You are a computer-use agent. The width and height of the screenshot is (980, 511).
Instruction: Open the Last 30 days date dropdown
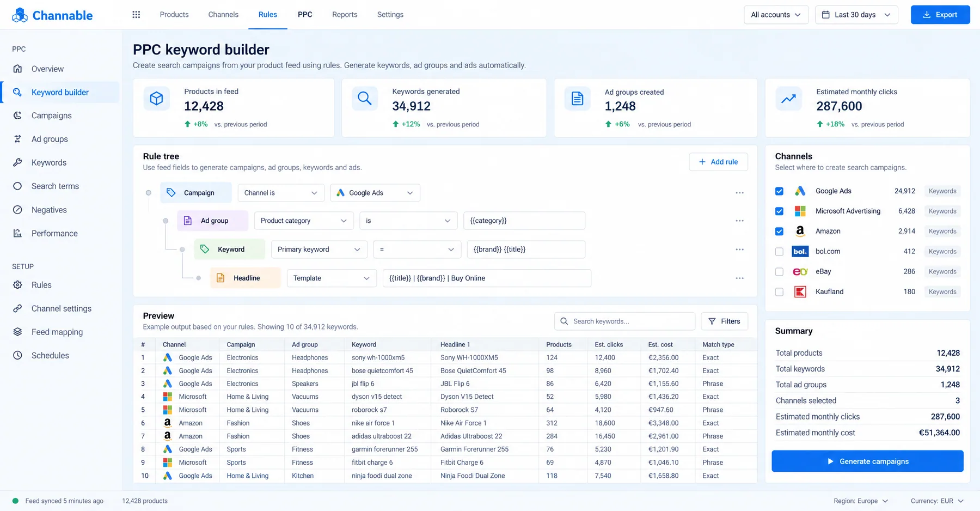(x=856, y=15)
